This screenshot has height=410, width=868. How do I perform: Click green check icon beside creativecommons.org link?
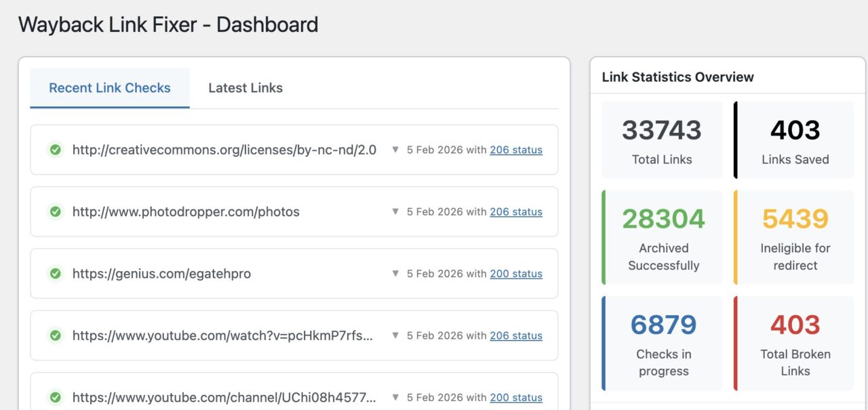coord(56,150)
